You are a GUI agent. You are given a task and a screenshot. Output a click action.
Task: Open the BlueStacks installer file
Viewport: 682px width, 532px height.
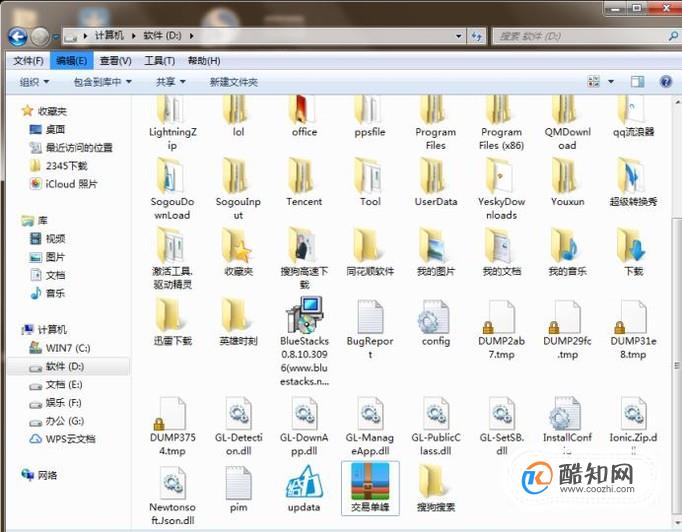point(304,341)
